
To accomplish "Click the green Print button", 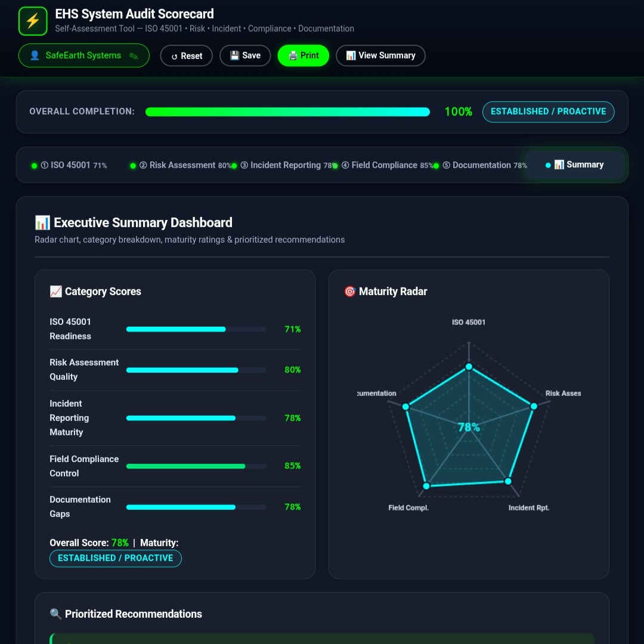I will click(303, 55).
